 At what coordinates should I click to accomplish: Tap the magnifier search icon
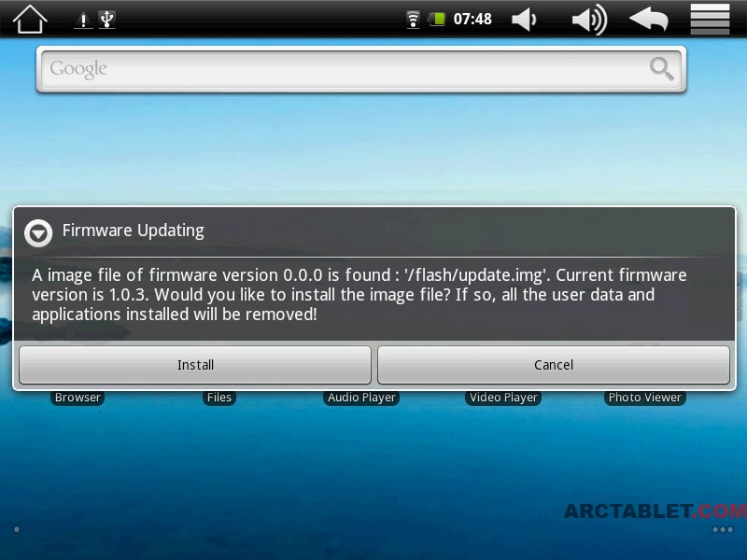click(662, 69)
